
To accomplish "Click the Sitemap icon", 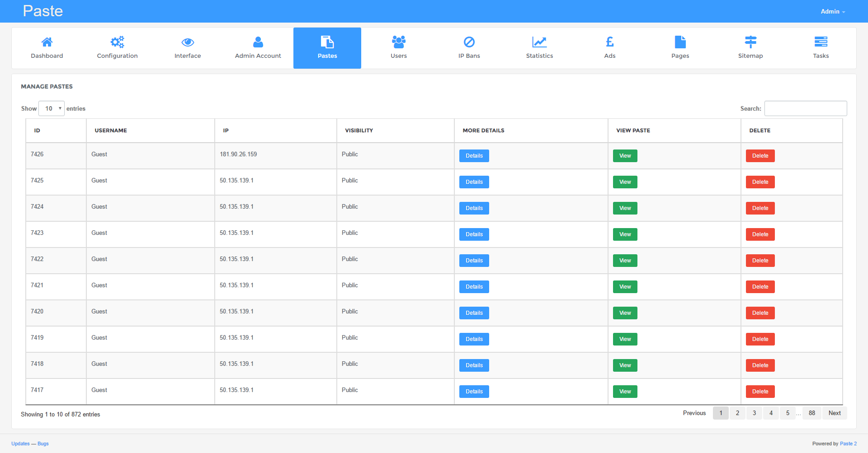I will coord(750,42).
